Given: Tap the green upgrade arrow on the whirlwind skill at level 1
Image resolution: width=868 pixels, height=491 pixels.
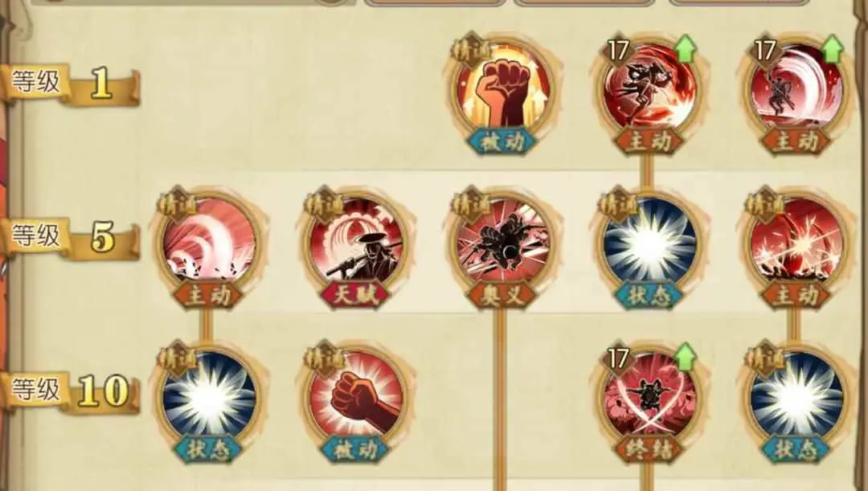Looking at the screenshot, I should point(833,49).
